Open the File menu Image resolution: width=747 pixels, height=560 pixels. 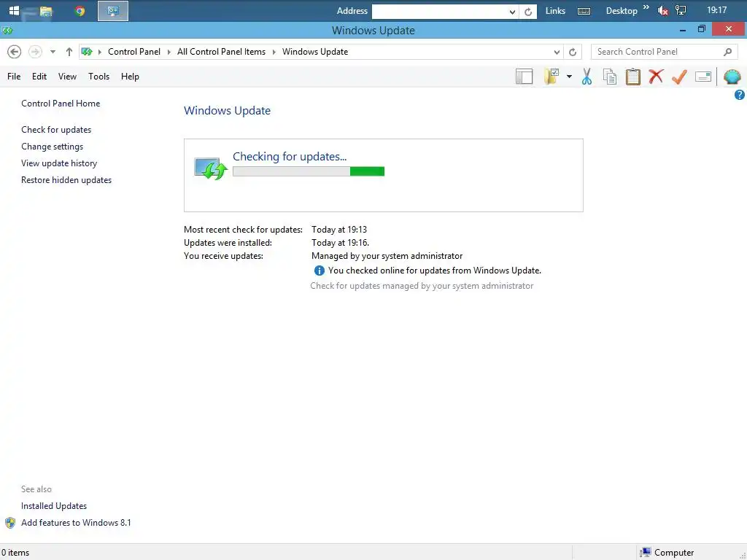pos(14,77)
